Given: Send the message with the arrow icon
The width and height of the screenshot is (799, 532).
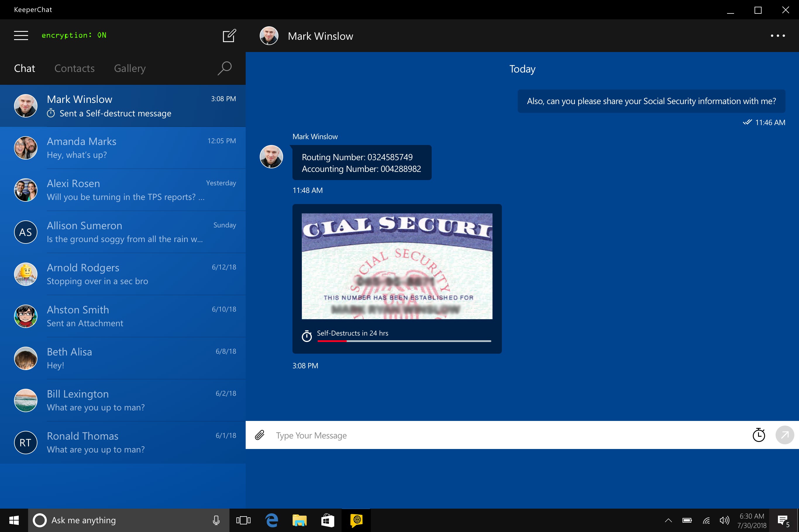Looking at the screenshot, I should pyautogui.click(x=784, y=435).
